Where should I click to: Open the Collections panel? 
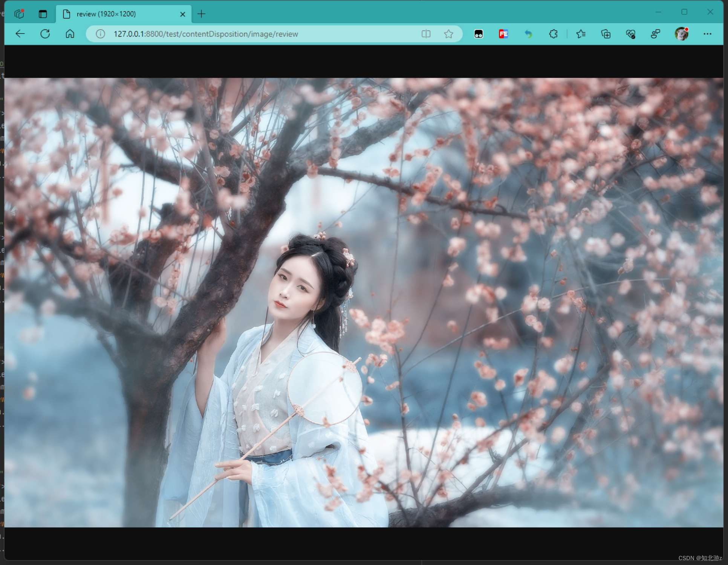point(606,34)
